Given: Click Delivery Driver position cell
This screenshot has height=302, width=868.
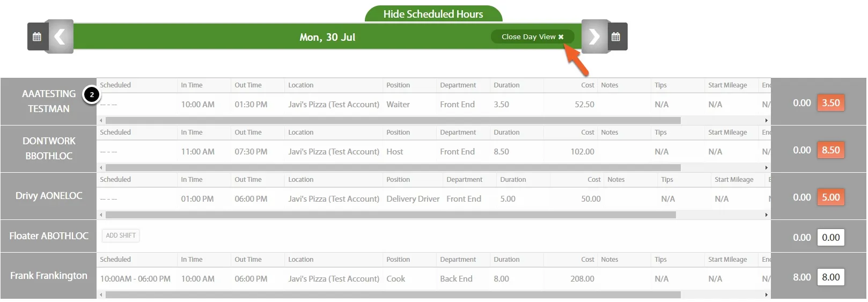Looking at the screenshot, I should tap(413, 199).
